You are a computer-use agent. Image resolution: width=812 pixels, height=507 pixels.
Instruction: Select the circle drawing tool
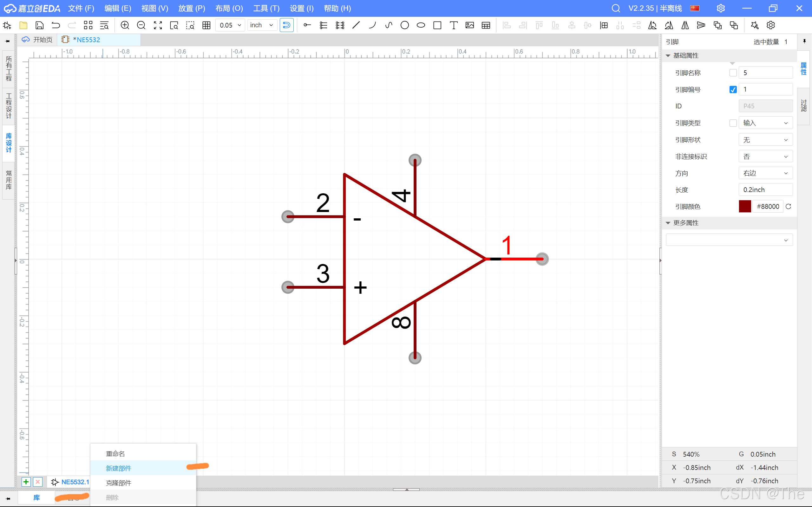405,25
